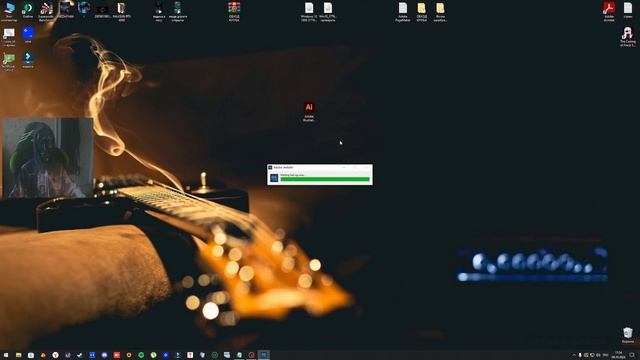Select the rightmost yellow folder icon
Viewport: 640px width, 360px height.
tap(440, 11)
